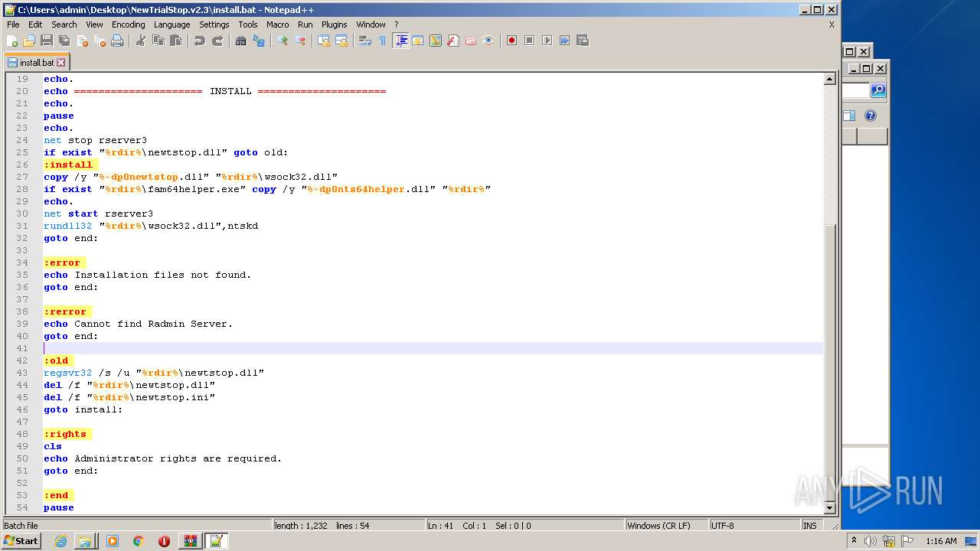Print the document via the toolbar printer icon
The height and width of the screenshot is (551, 980).
point(117,41)
